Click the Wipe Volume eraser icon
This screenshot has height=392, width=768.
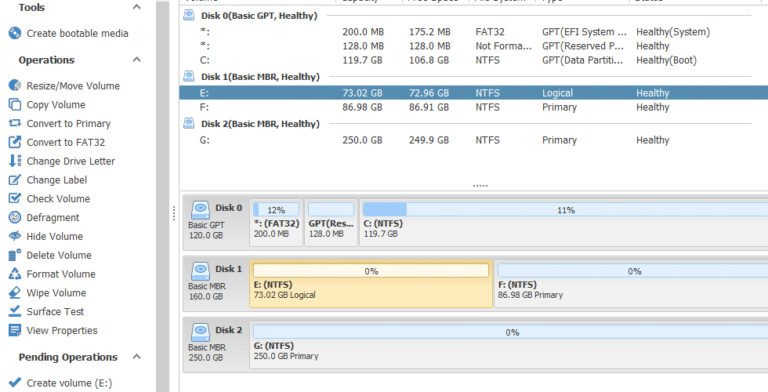pyautogui.click(x=15, y=293)
